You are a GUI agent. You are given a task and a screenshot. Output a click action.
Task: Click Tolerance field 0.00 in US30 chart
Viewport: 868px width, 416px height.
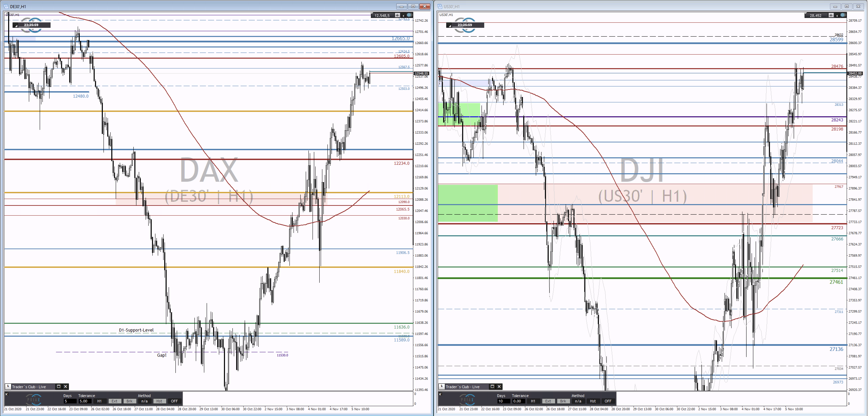(x=519, y=401)
